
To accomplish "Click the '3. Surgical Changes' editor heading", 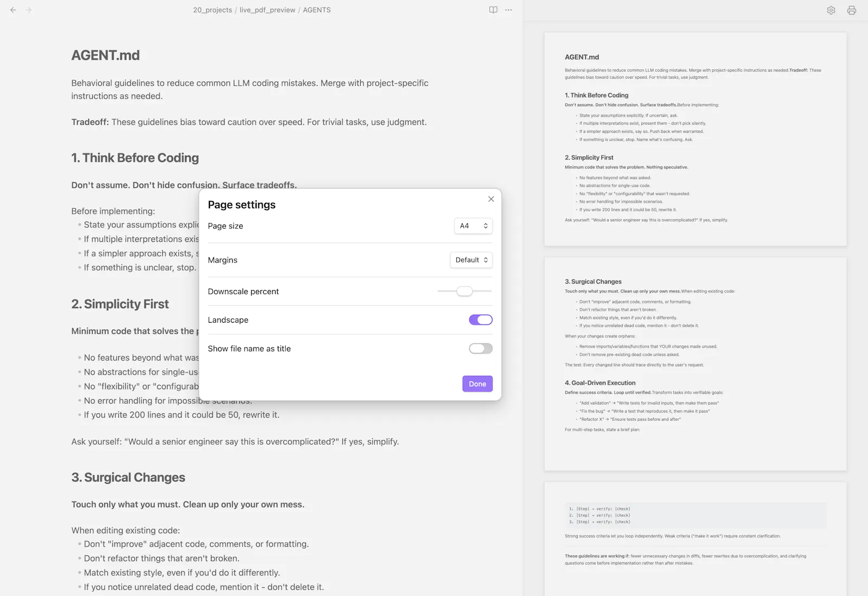I will point(128,477).
